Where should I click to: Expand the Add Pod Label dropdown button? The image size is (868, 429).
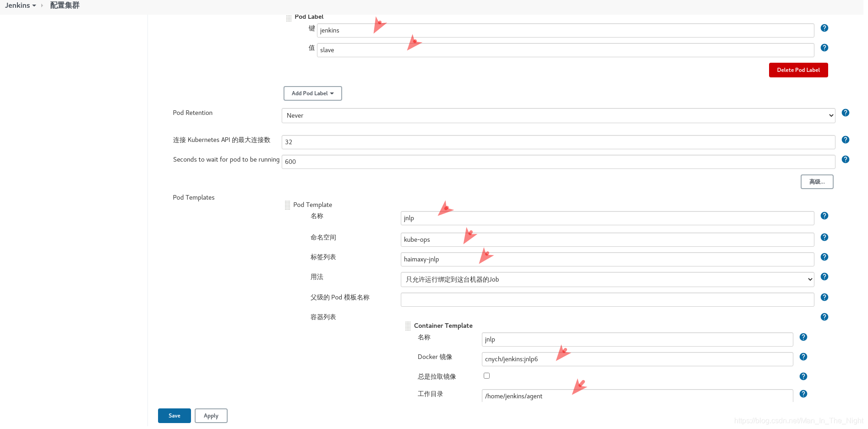[x=313, y=93]
